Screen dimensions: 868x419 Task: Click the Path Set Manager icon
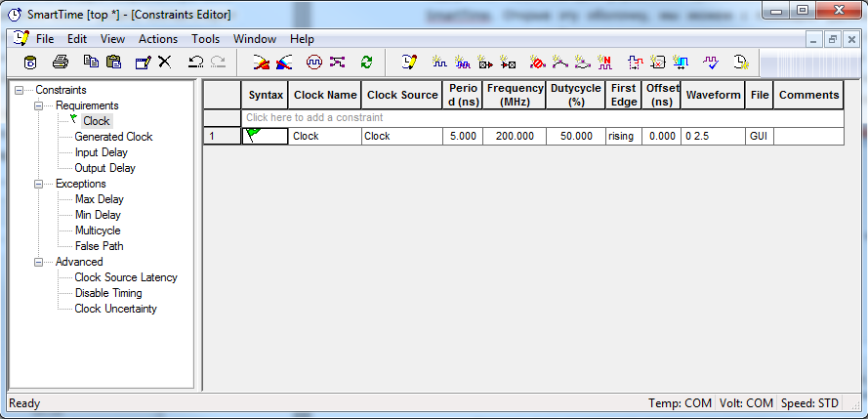[x=337, y=62]
